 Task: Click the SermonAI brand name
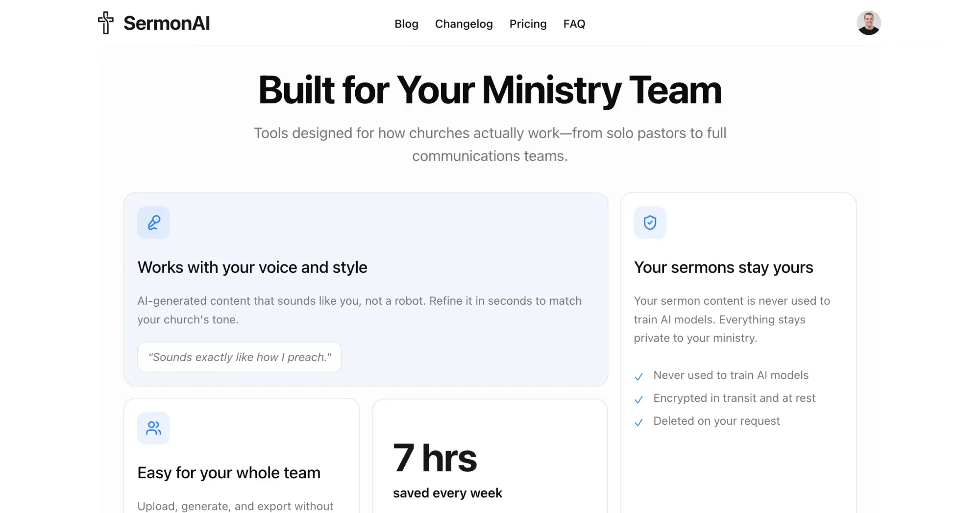tap(167, 23)
